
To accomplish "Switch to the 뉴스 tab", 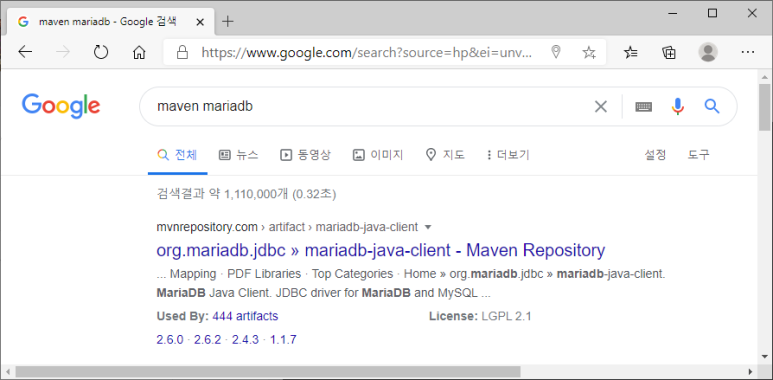I will click(x=239, y=155).
